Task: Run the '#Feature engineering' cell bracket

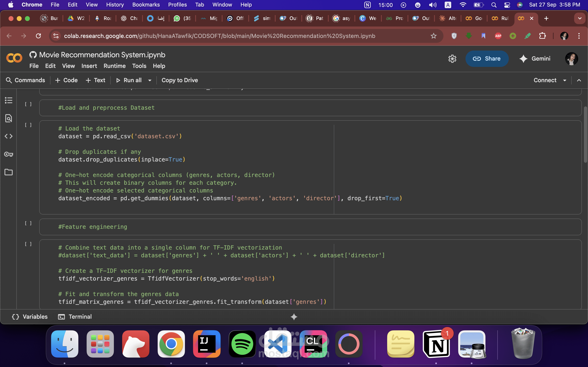Action: click(28, 223)
